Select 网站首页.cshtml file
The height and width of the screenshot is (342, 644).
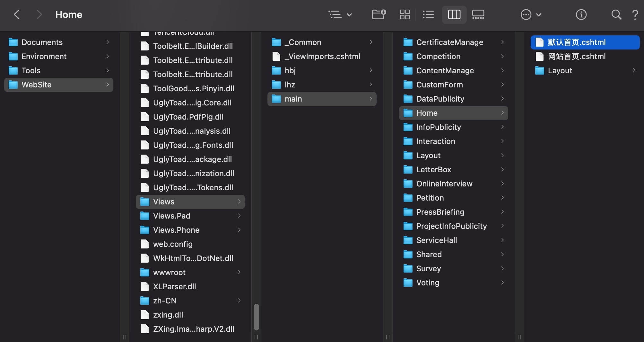click(577, 56)
